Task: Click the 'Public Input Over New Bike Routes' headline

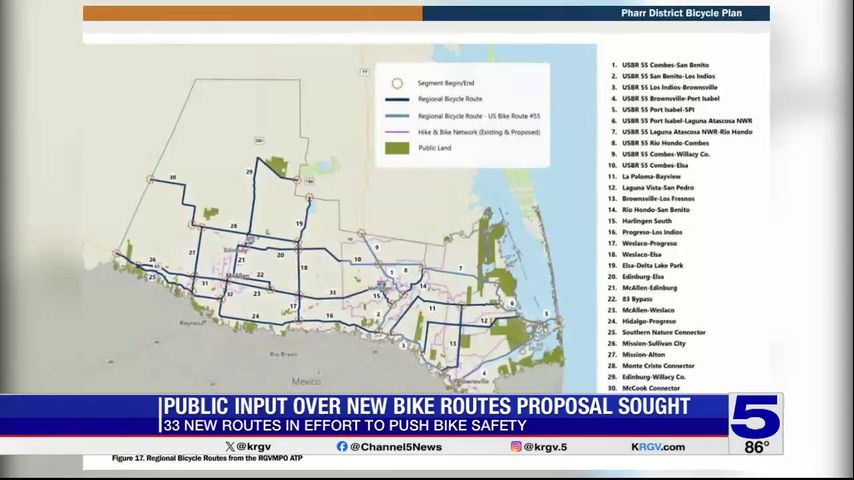Action: click(426, 407)
